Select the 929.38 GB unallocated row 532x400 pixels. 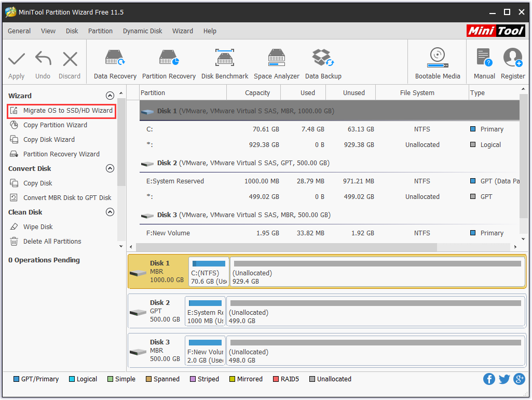coord(329,145)
